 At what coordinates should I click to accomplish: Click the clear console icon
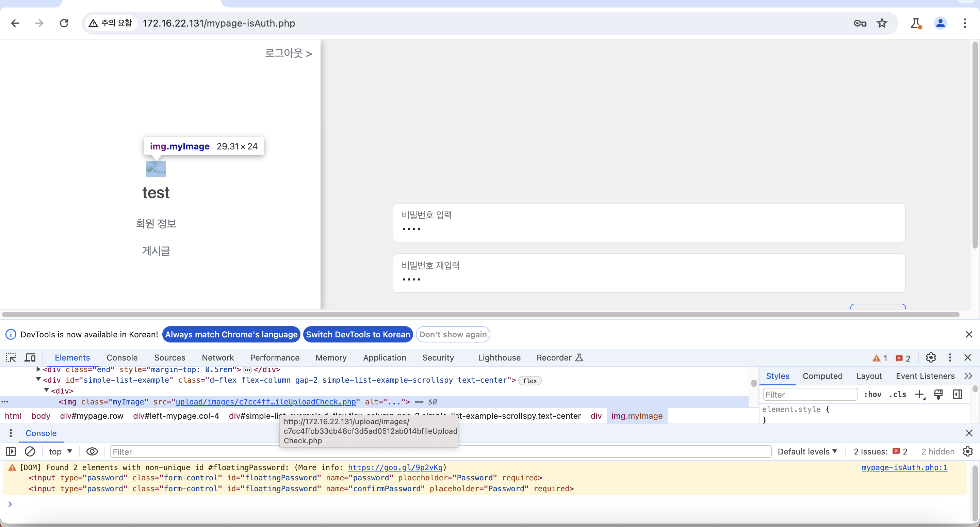pos(30,452)
